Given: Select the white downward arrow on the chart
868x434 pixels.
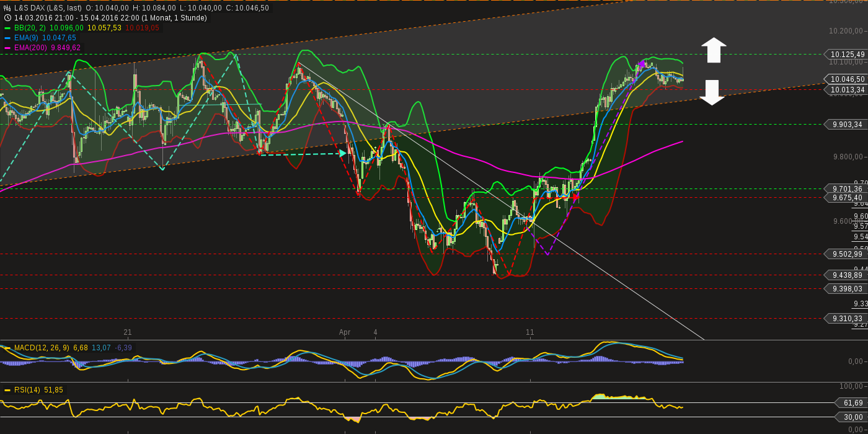Looking at the screenshot, I should [712, 94].
